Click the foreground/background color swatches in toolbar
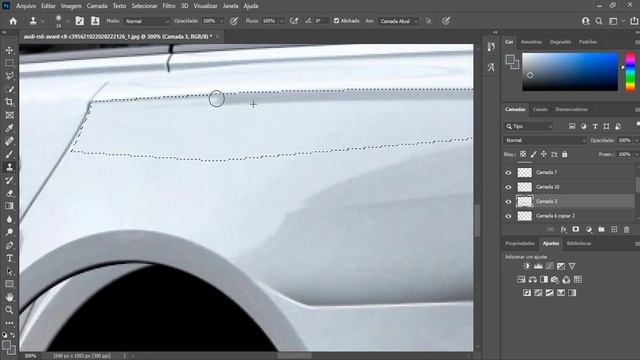The height and width of the screenshot is (360, 640). [9, 347]
